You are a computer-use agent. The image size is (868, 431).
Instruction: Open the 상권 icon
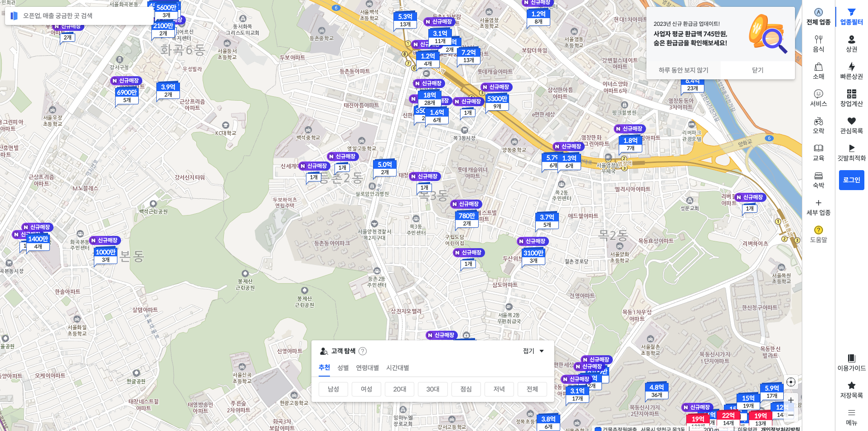point(851,39)
